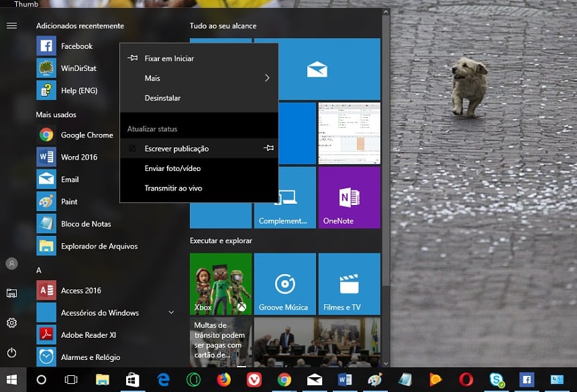577x392 pixels.
Task: Open the OneNote tile
Action: [x=349, y=197]
